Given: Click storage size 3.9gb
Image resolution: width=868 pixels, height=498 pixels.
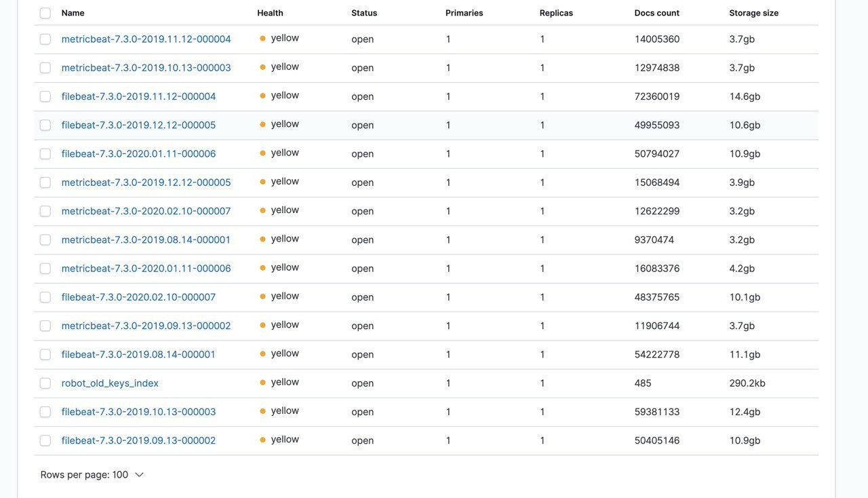Looking at the screenshot, I should (742, 183).
